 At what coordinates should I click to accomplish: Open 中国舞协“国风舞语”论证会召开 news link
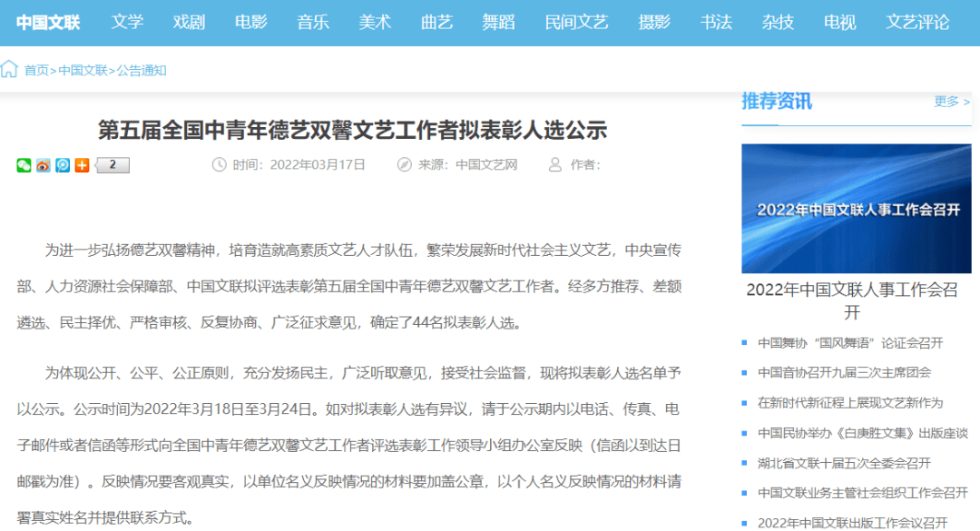850,343
